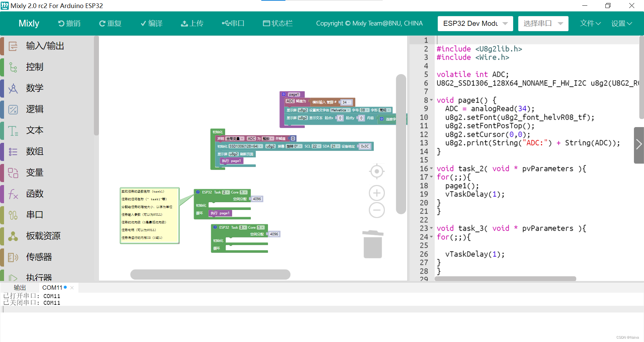Open the ESP32 Dev Module board dropdown
The height and width of the screenshot is (342, 644).
[x=475, y=23]
